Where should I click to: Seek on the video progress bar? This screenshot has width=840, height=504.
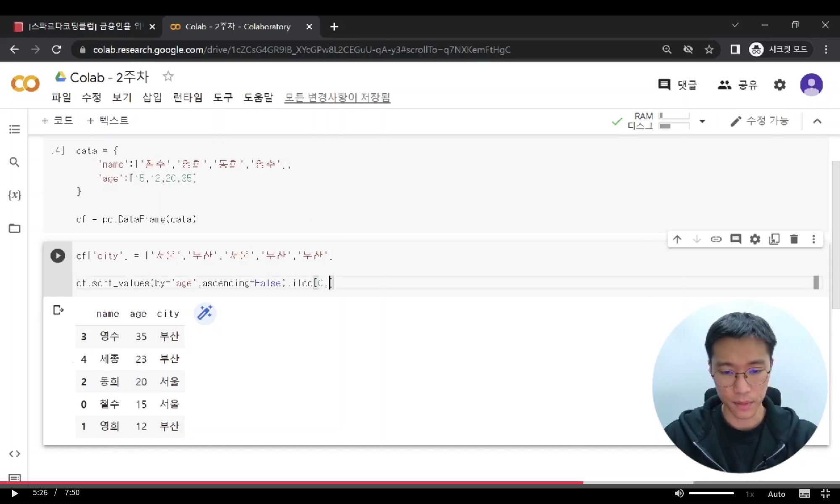tap(420, 483)
